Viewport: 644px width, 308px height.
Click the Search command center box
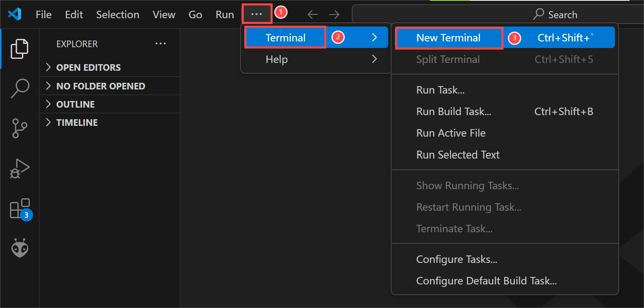pos(498,14)
